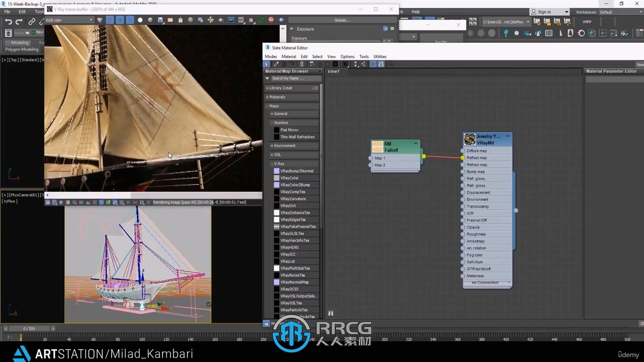
Task: Switch to monochromatic mode gray circle icon
Action: pyautogui.click(x=150, y=20)
